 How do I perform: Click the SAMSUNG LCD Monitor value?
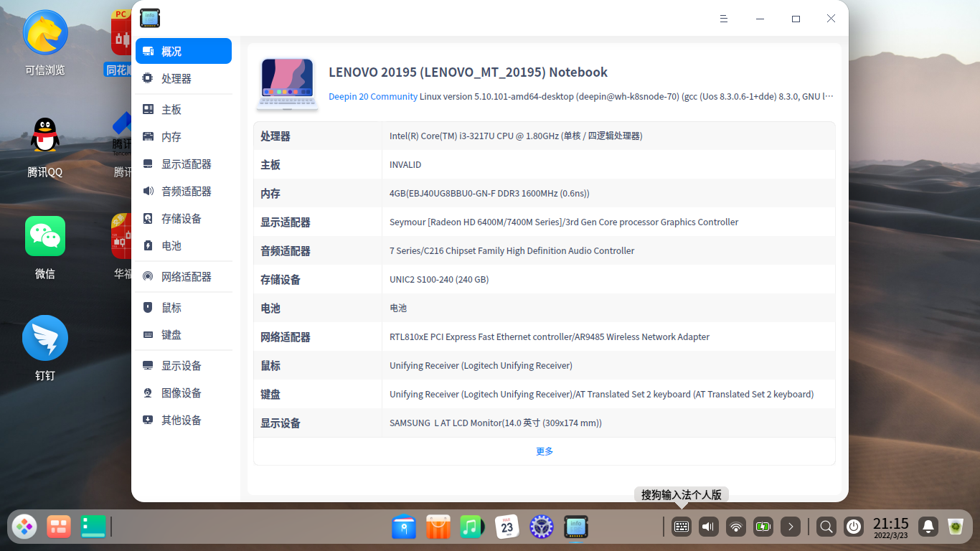pos(496,423)
